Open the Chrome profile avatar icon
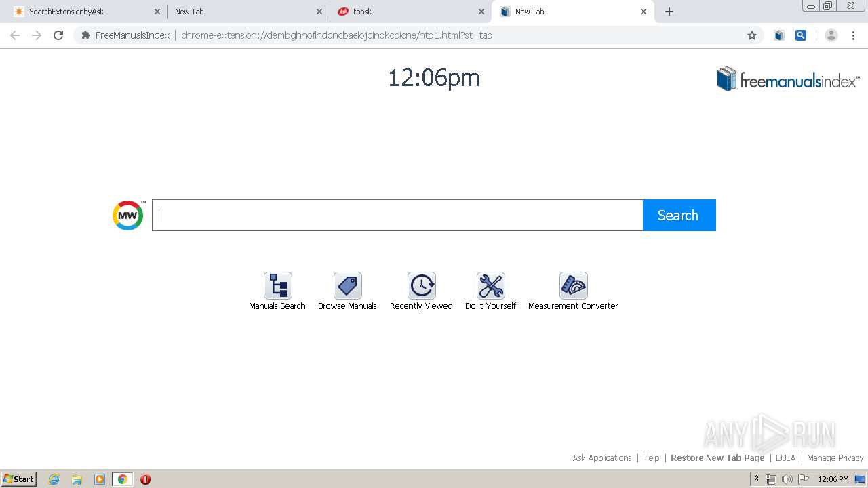 coord(831,35)
